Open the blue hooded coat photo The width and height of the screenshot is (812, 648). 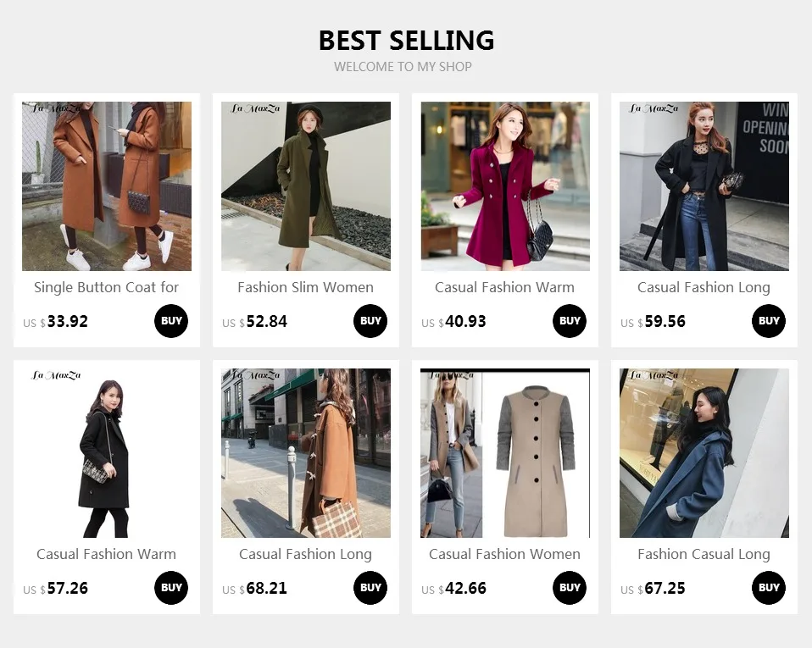[704, 453]
